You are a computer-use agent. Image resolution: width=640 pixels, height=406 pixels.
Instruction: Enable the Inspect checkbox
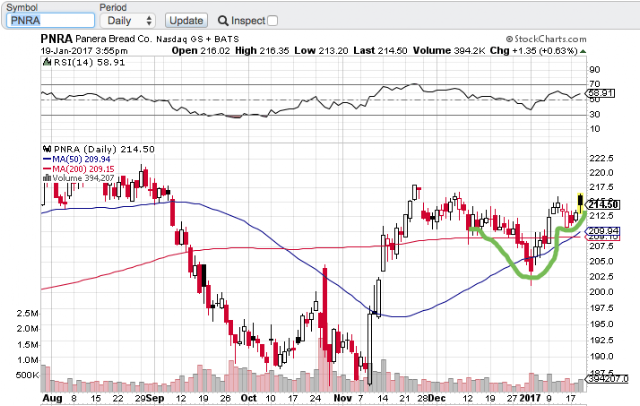[x=273, y=21]
